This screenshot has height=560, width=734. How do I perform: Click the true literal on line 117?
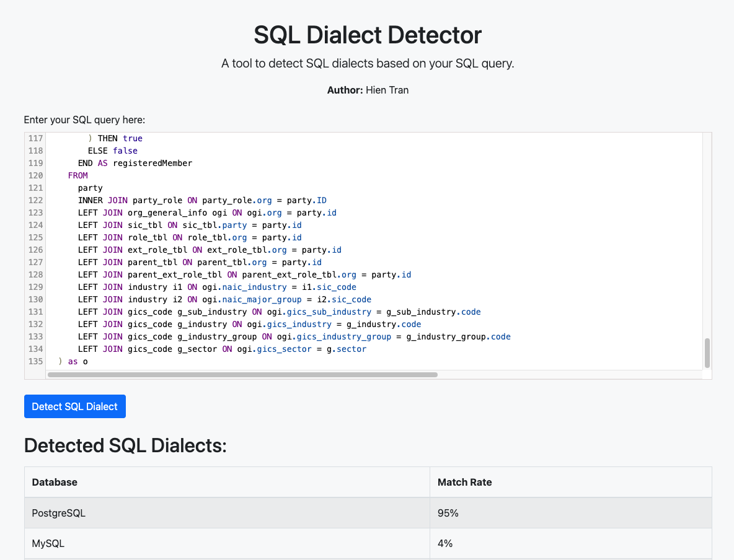[135, 138]
